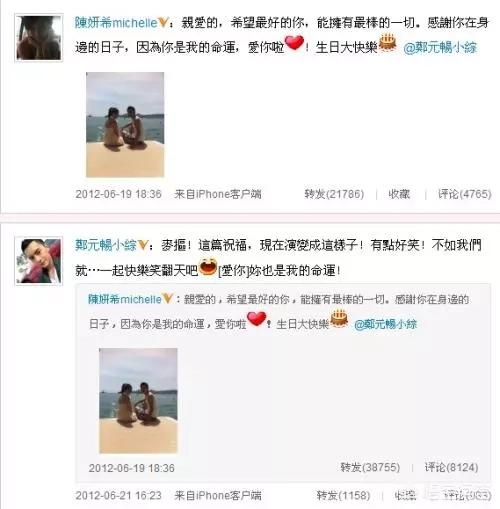Enlarge the beach photo in the top post
The width and height of the screenshot is (500, 509).
(x=125, y=125)
